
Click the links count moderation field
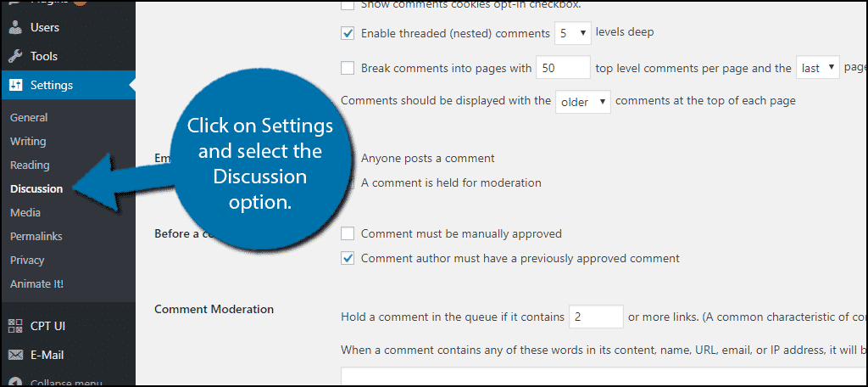coord(596,317)
